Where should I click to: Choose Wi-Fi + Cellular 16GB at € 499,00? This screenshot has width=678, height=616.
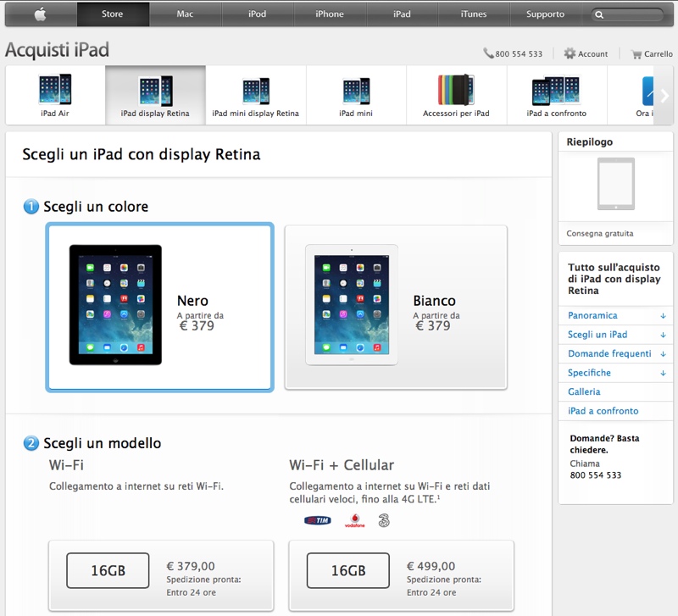(401, 576)
